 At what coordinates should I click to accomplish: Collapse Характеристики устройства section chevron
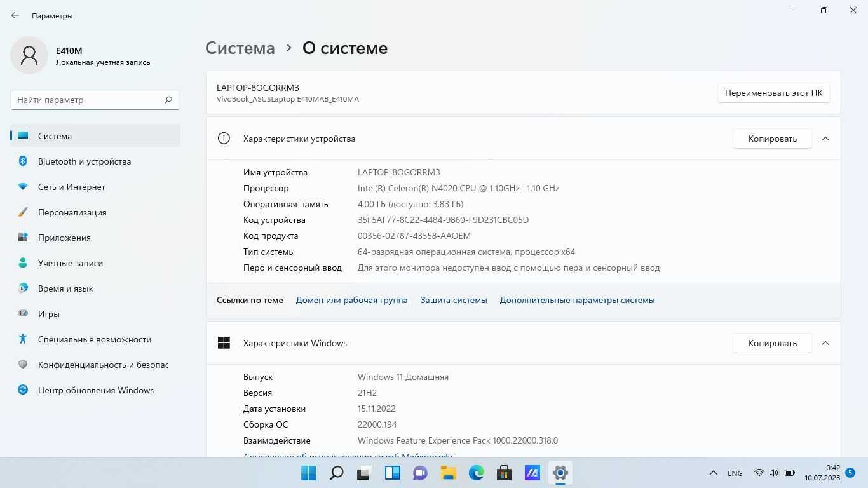(825, 139)
